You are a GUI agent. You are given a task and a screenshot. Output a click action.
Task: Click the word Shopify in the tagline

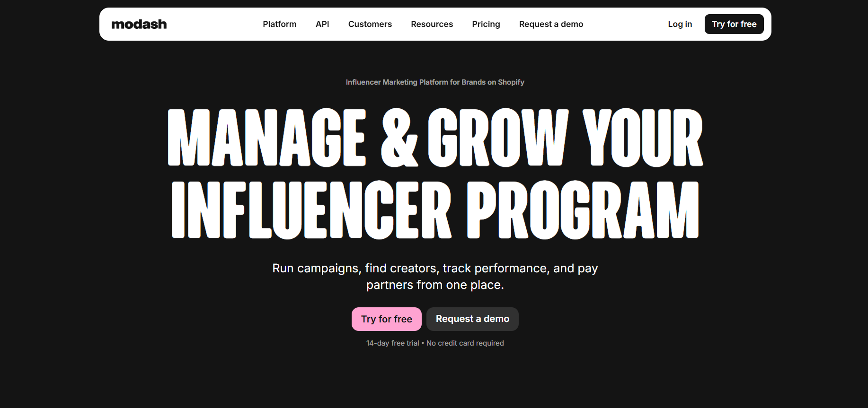[x=511, y=82]
